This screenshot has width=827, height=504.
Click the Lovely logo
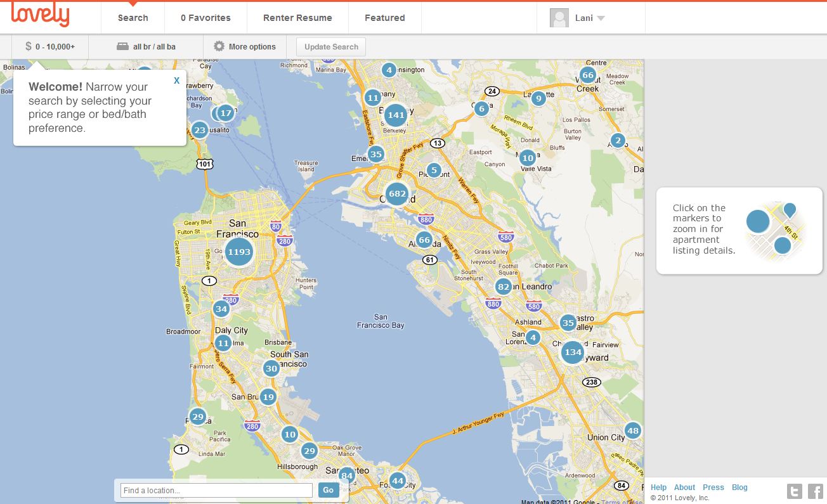click(x=40, y=15)
